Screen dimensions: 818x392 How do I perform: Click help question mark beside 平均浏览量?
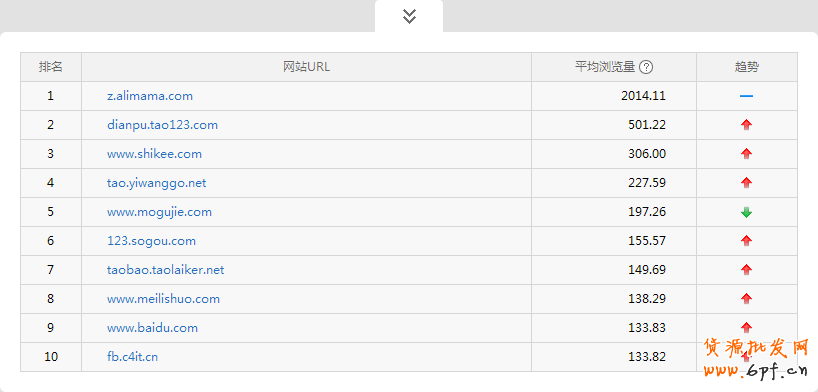click(x=646, y=67)
